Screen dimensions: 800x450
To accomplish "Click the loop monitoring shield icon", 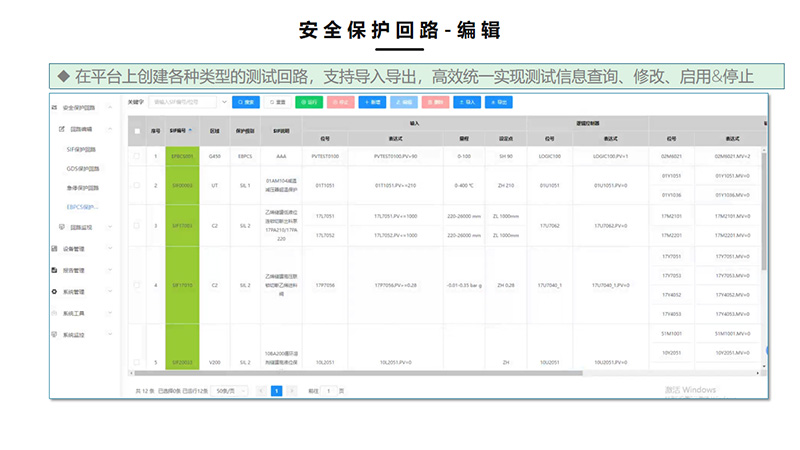I will pyautogui.click(x=62, y=227).
